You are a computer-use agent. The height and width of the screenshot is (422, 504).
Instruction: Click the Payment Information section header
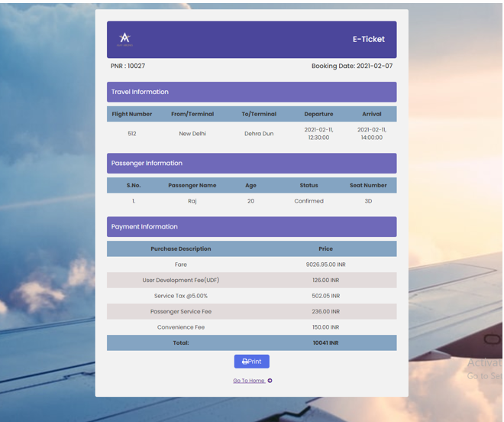(x=252, y=226)
